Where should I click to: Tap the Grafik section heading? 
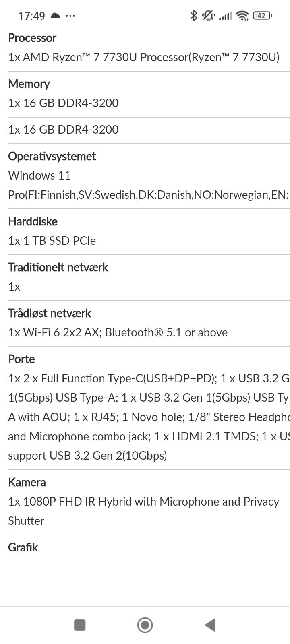(23, 547)
